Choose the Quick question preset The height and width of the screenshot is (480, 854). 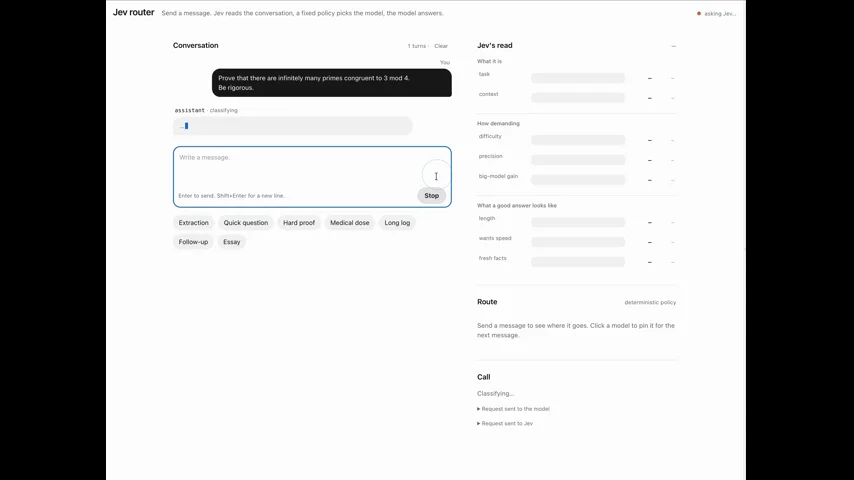point(246,223)
